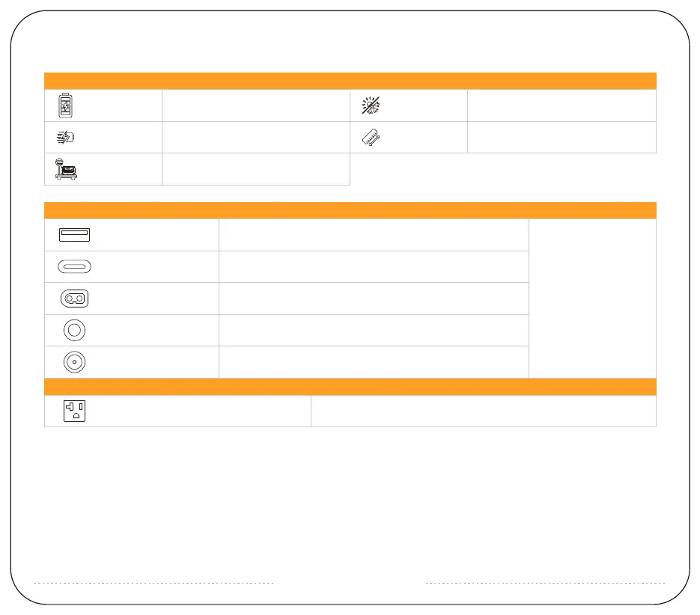Click the blank cell right of the USB-C icon
This screenshot has width=700, height=615.
(374, 266)
